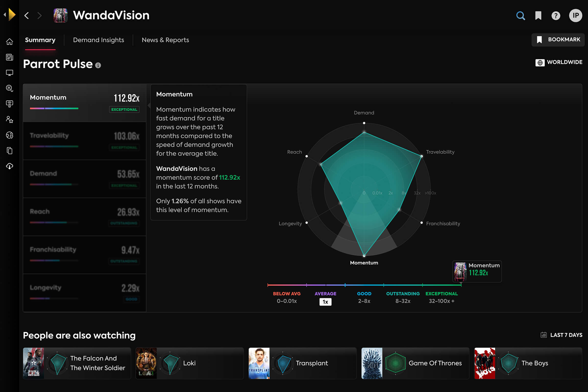This screenshot has width=588, height=392.
Task: Click the GOOD 2-8x scale segment
Action: [364, 297]
